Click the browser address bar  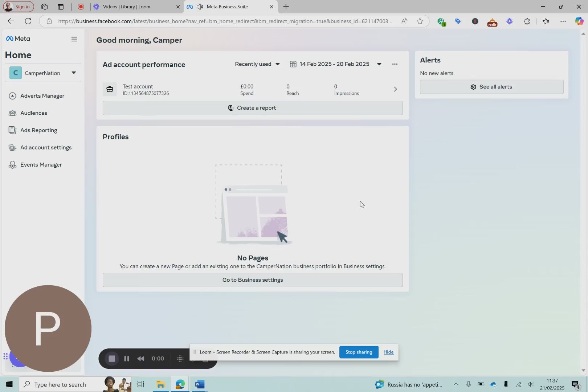click(x=225, y=21)
